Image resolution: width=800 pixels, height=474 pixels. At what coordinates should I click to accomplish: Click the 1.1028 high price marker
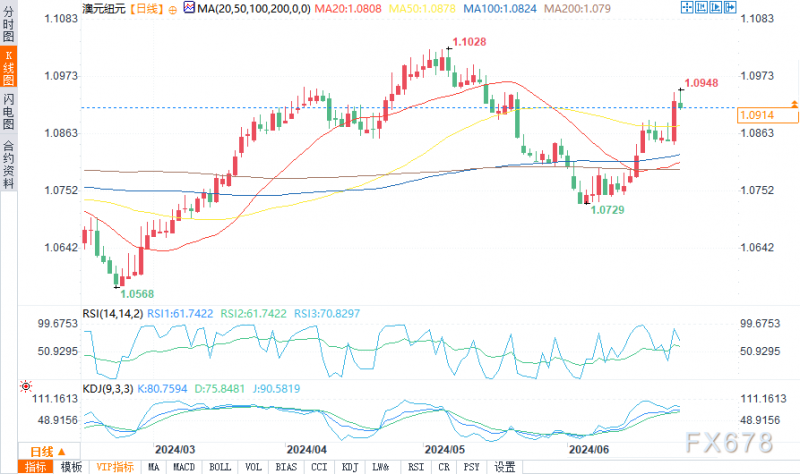point(469,42)
